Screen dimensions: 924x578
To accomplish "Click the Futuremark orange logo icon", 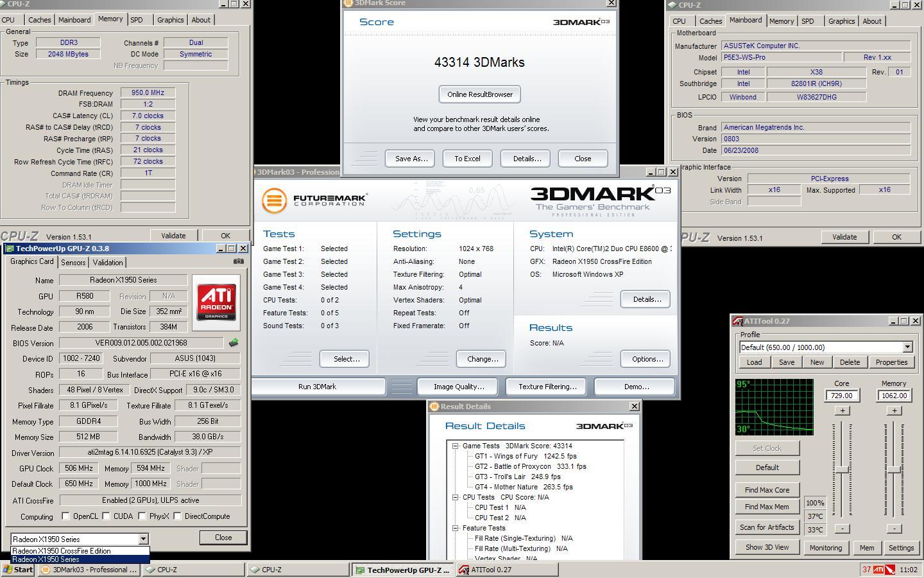I will (274, 200).
